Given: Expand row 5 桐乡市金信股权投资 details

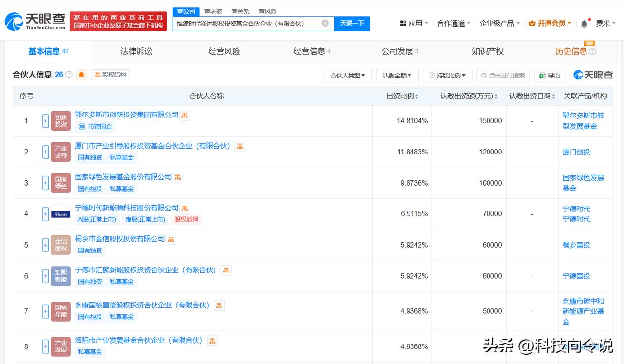Looking at the screenshot, I should click(x=46, y=245).
